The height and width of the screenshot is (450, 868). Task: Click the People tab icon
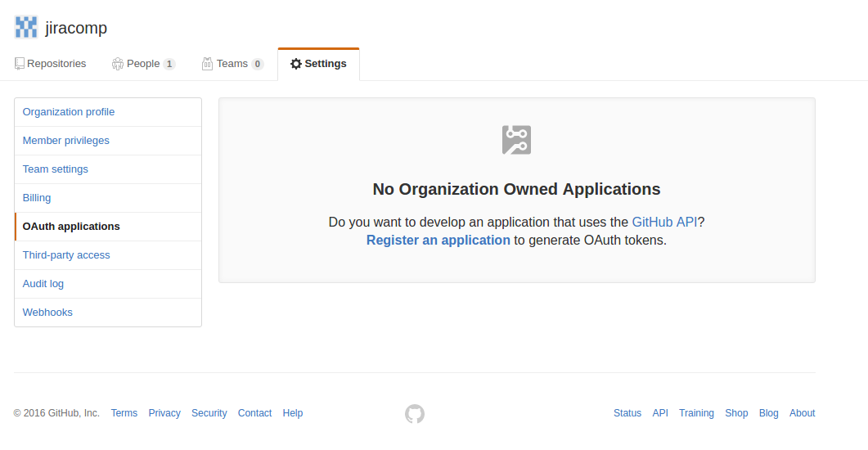117,64
